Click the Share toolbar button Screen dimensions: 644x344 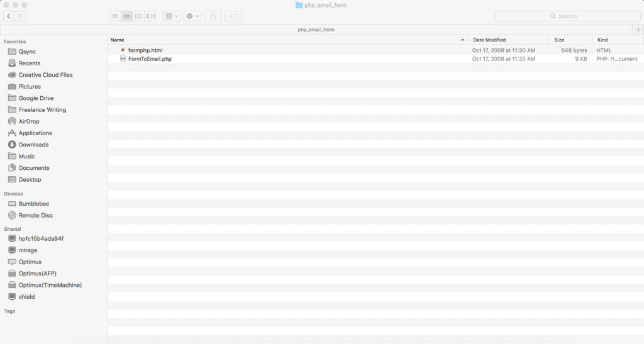tap(213, 16)
